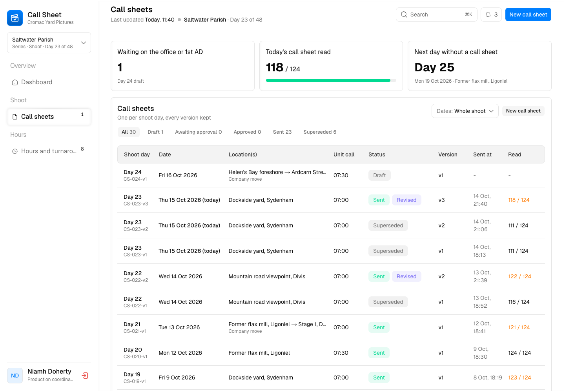Image resolution: width=565 pixels, height=392 pixels.
Task: Click the Read column header
Action: [514, 154]
